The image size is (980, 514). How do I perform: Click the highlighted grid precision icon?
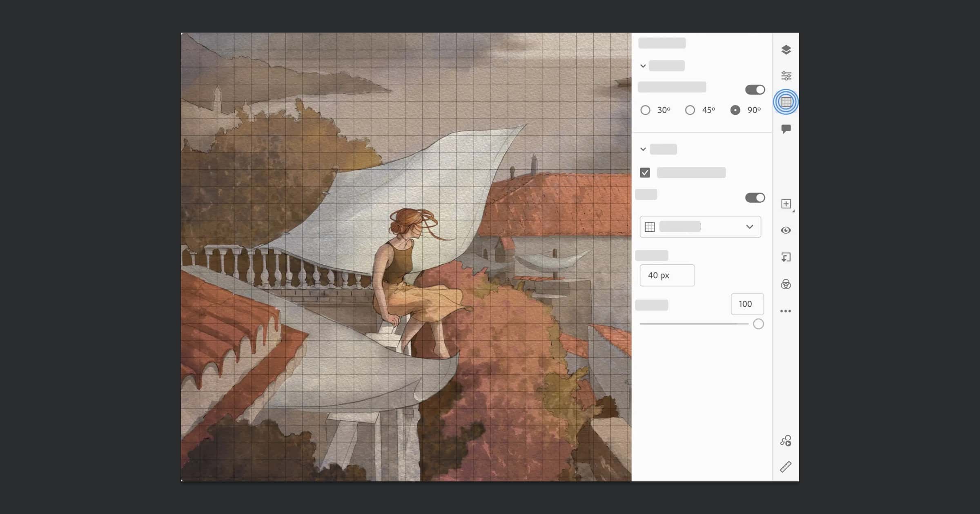pos(786,102)
